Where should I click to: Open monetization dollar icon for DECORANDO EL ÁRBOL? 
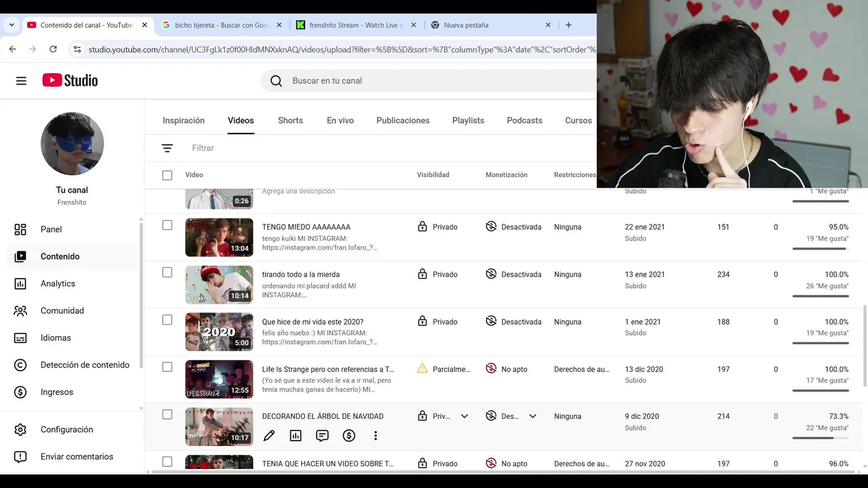(349, 436)
